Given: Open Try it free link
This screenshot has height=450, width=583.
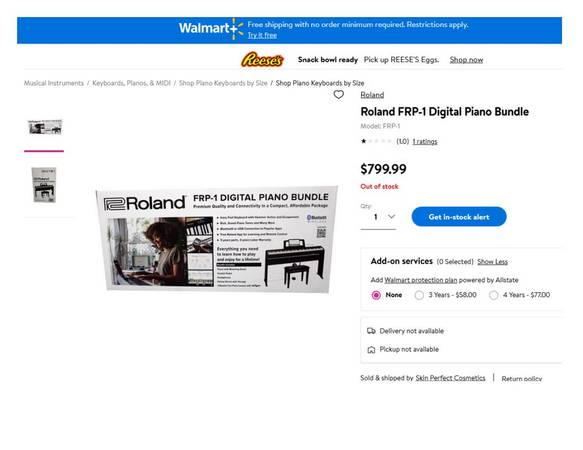Looking at the screenshot, I should [262, 35].
